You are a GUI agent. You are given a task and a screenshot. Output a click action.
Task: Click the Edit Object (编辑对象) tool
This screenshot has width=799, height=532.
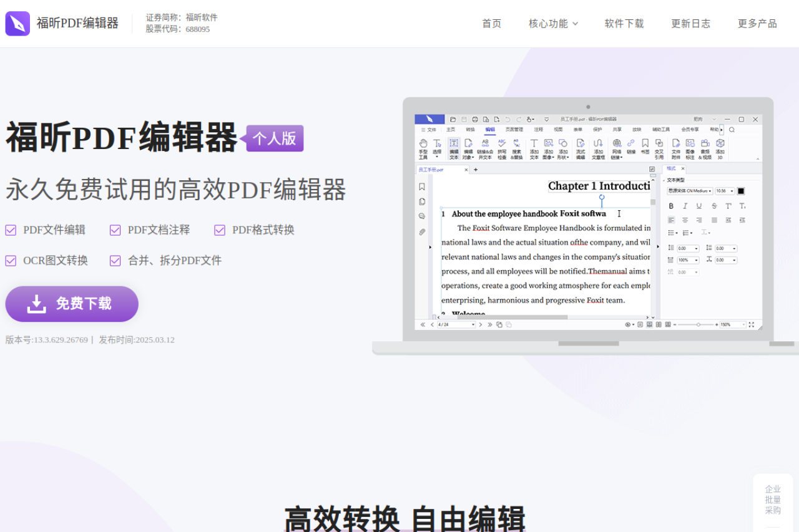468,149
